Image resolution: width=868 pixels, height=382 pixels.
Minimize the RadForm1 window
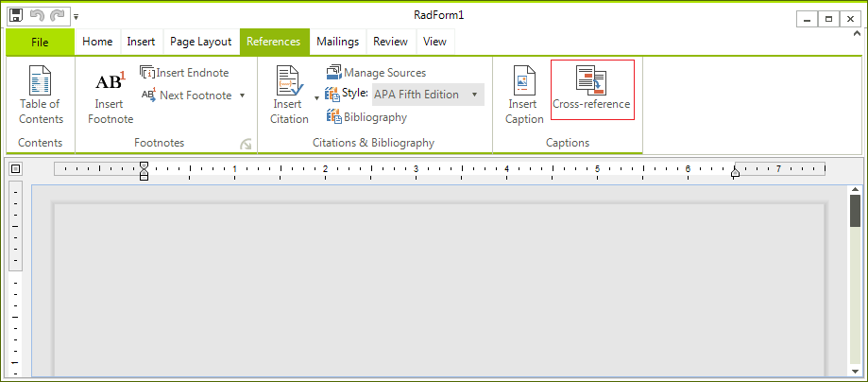(808, 20)
